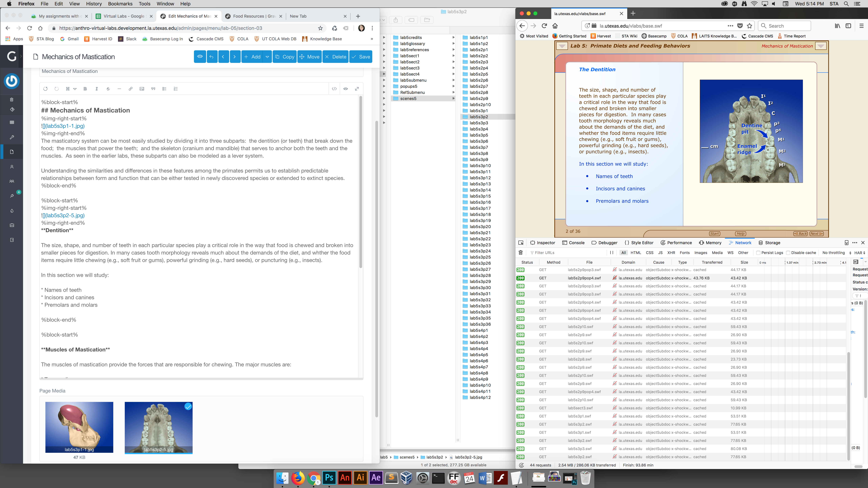Click wrench icon in left admin sidebar
The width and height of the screenshot is (868, 488).
click(x=12, y=137)
